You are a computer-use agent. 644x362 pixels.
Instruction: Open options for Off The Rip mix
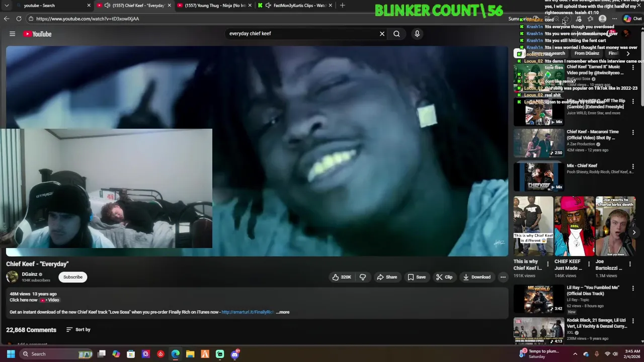point(633,102)
